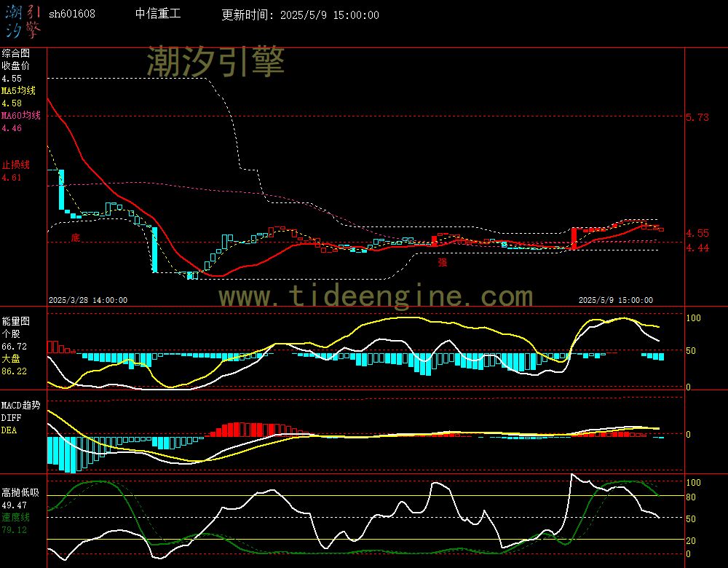Click the stock name 中信重工

[x=158, y=14]
